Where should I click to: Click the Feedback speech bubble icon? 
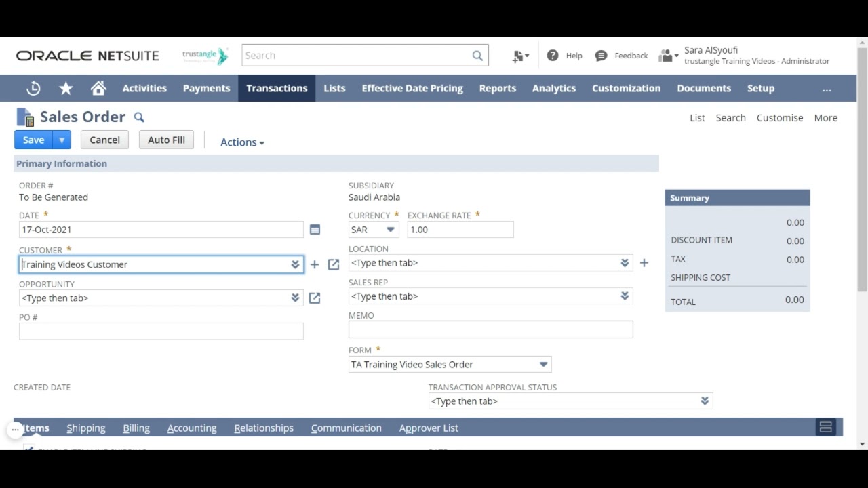[x=601, y=56]
